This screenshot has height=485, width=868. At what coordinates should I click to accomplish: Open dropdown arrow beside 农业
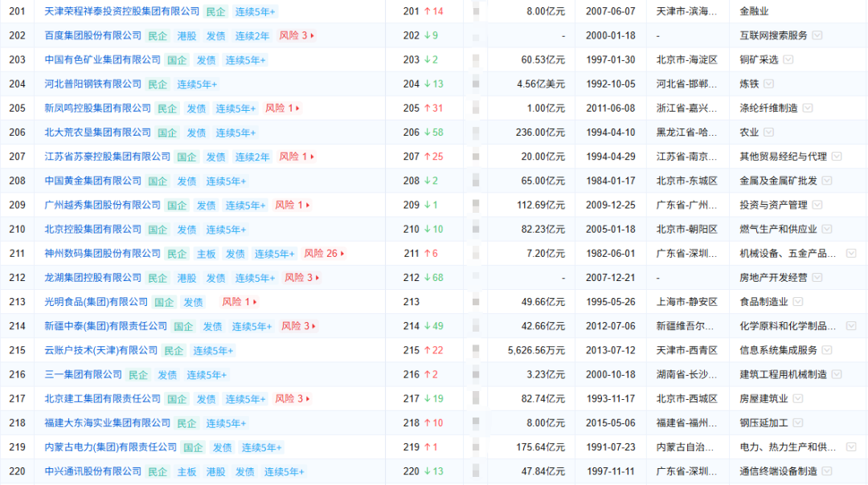(x=768, y=132)
